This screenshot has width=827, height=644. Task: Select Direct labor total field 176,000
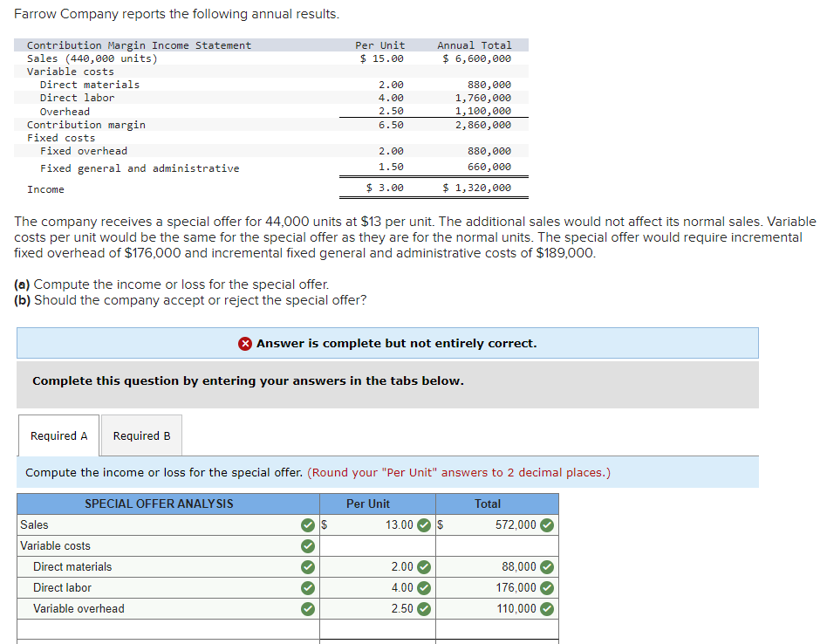497,587
